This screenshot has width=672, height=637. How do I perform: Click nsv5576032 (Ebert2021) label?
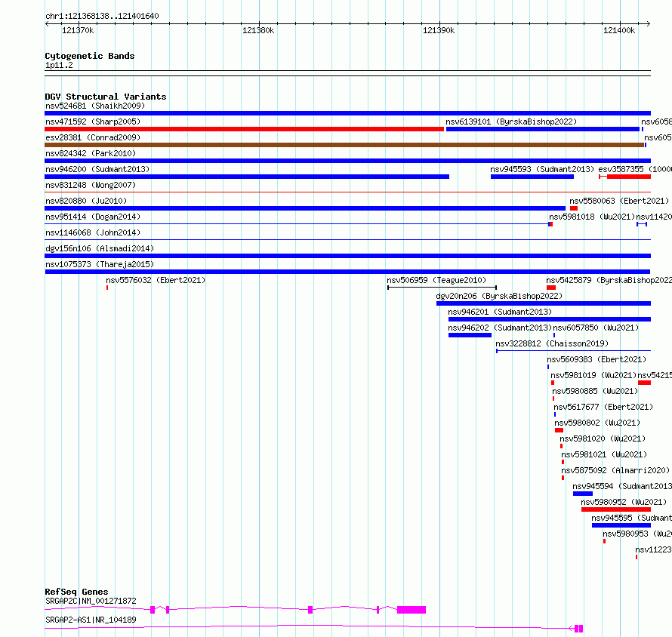pos(156,280)
